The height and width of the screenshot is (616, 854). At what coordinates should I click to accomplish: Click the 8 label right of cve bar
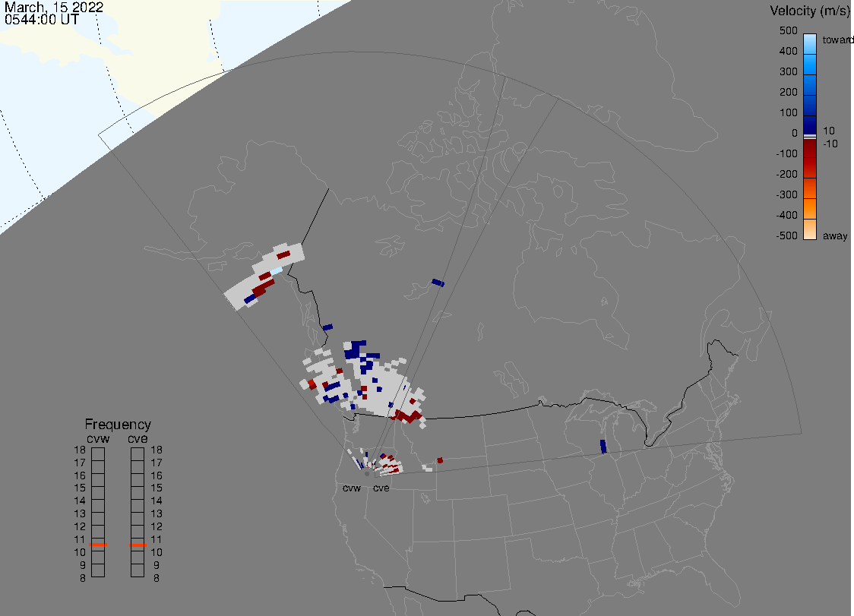(157, 579)
